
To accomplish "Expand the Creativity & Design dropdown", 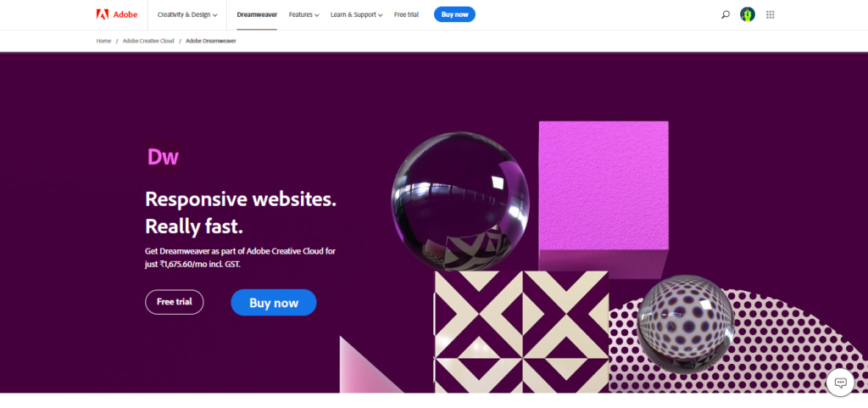I will 187,15.
